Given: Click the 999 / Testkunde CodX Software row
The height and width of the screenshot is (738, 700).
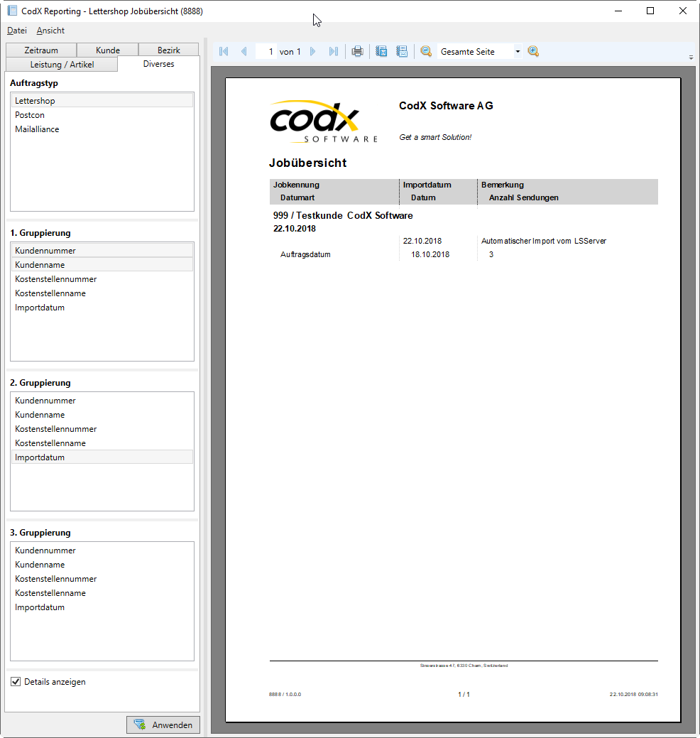Looking at the screenshot, I should (343, 215).
